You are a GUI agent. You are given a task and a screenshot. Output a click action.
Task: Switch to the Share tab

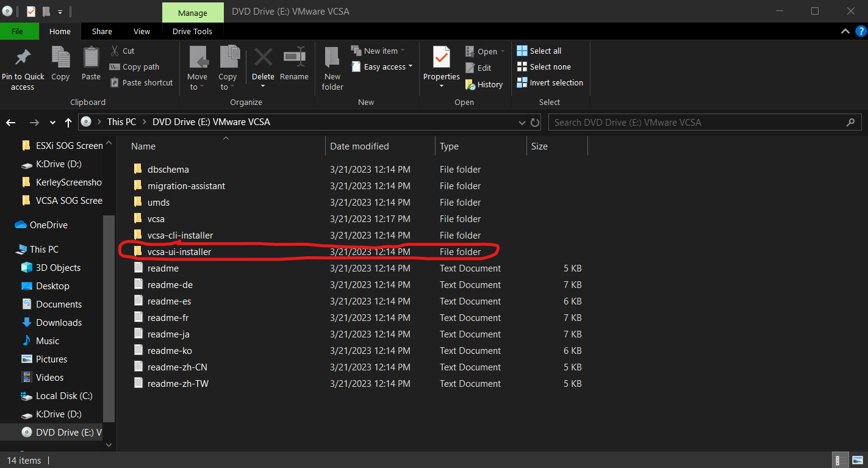pos(102,32)
